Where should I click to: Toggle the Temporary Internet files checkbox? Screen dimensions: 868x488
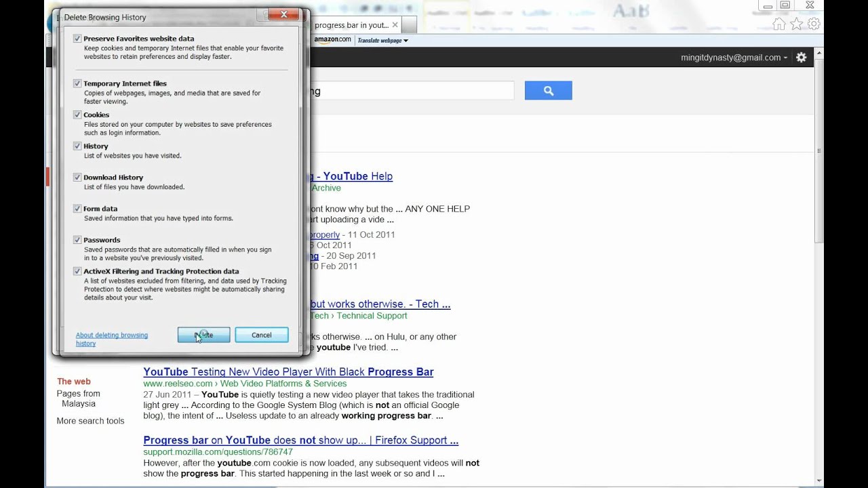[77, 83]
